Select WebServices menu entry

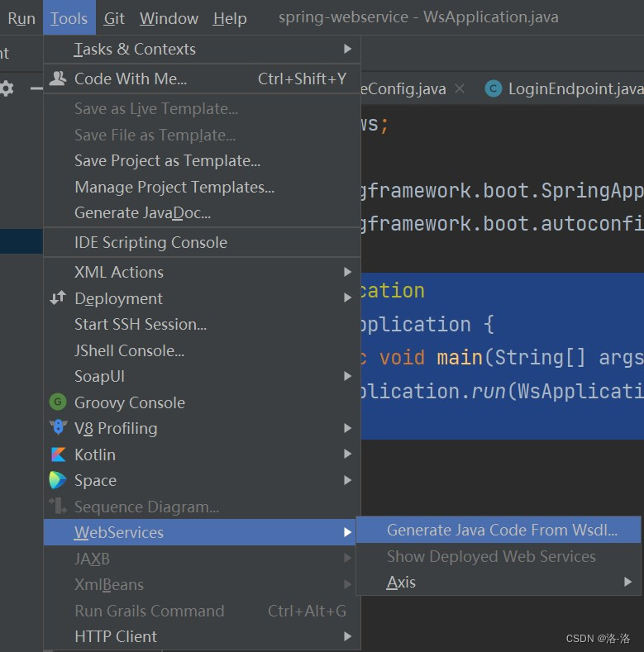click(199, 532)
